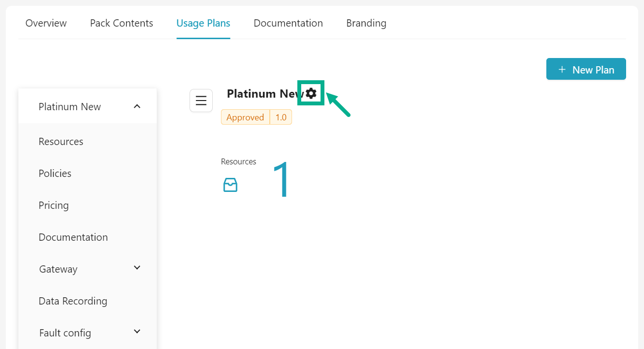This screenshot has height=349, width=644.
Task: Click the 1.0 version badge
Action: [281, 117]
